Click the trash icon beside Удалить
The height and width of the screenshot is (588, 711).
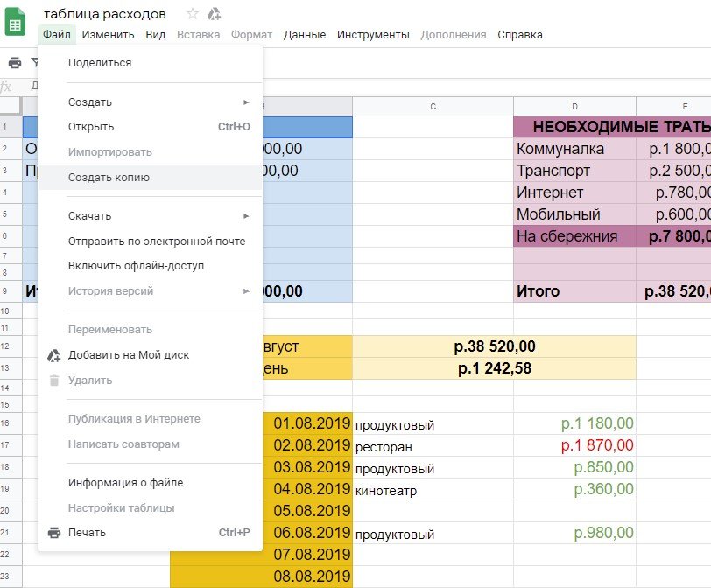(x=54, y=381)
